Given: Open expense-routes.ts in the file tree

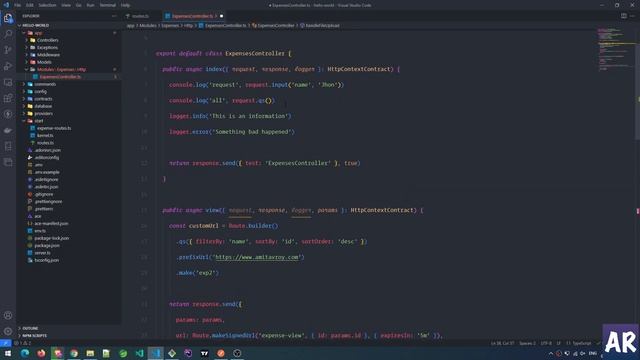Looking at the screenshot, I should (69, 128).
